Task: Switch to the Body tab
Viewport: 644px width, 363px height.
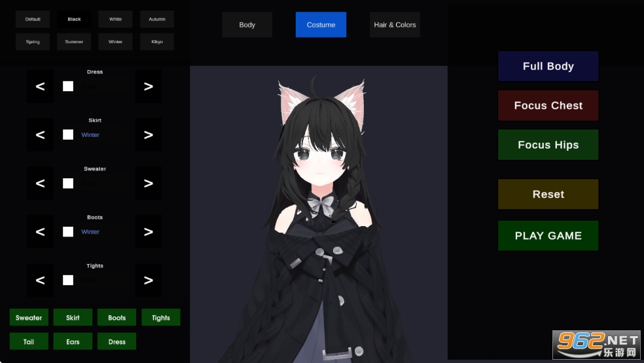Action: tap(247, 25)
